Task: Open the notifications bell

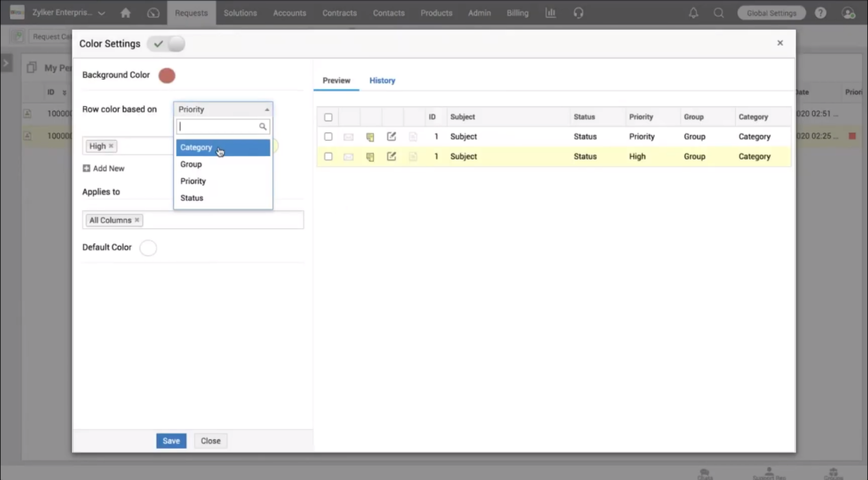Action: [x=694, y=13]
